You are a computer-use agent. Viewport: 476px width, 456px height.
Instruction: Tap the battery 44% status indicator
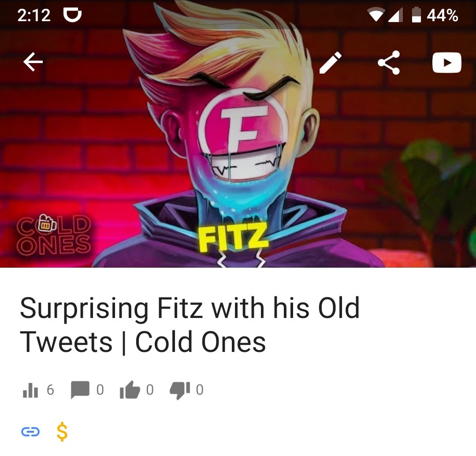[x=435, y=15]
